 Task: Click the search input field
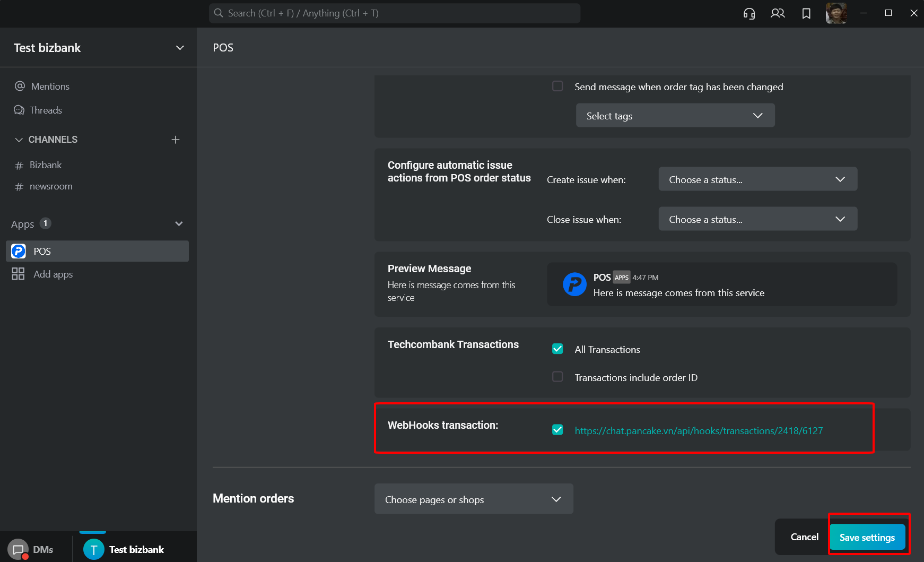point(394,13)
